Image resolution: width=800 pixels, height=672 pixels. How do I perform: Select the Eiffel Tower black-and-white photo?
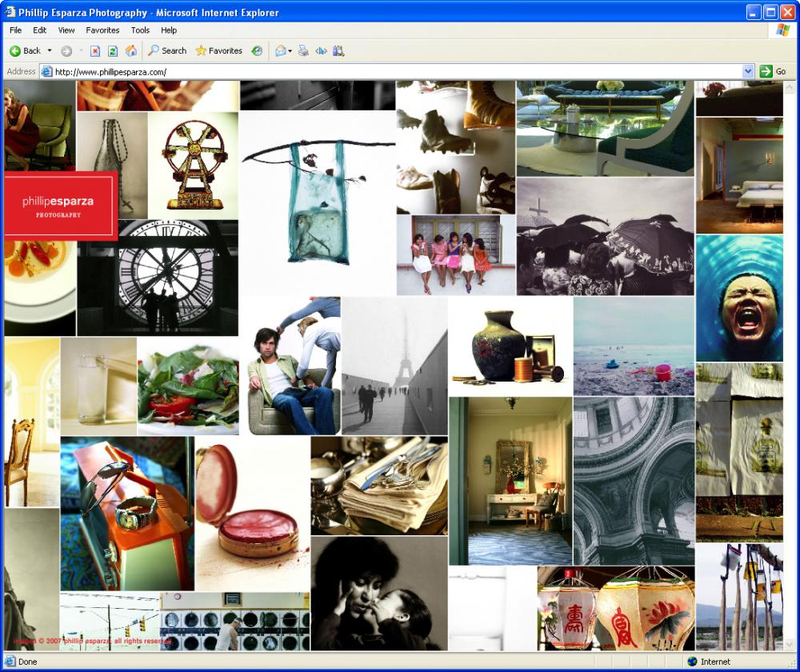point(394,366)
